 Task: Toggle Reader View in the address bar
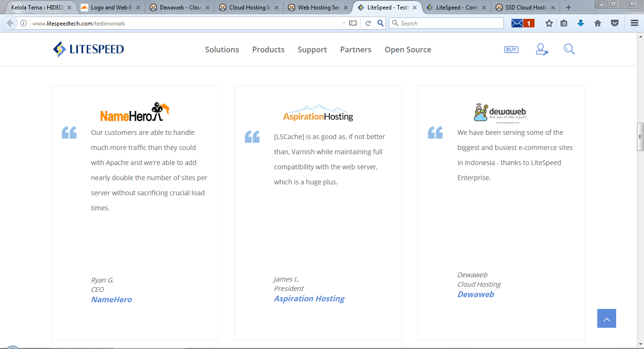click(353, 23)
